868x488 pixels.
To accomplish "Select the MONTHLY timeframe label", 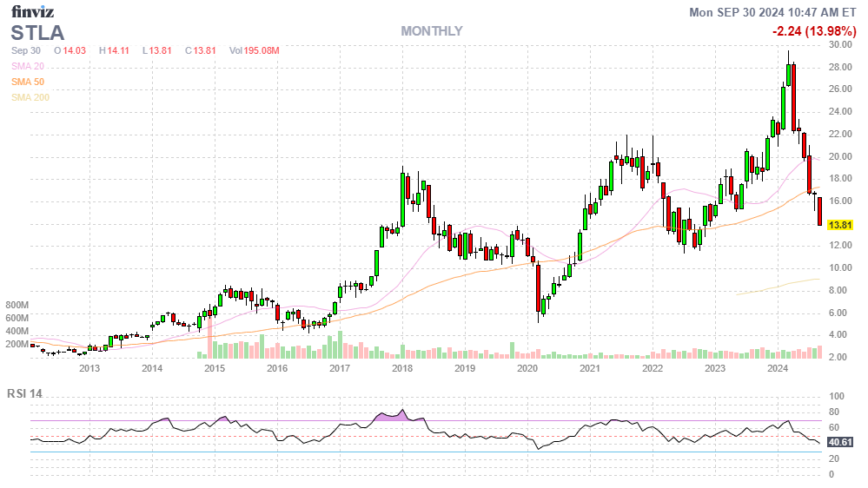I will click(x=431, y=31).
